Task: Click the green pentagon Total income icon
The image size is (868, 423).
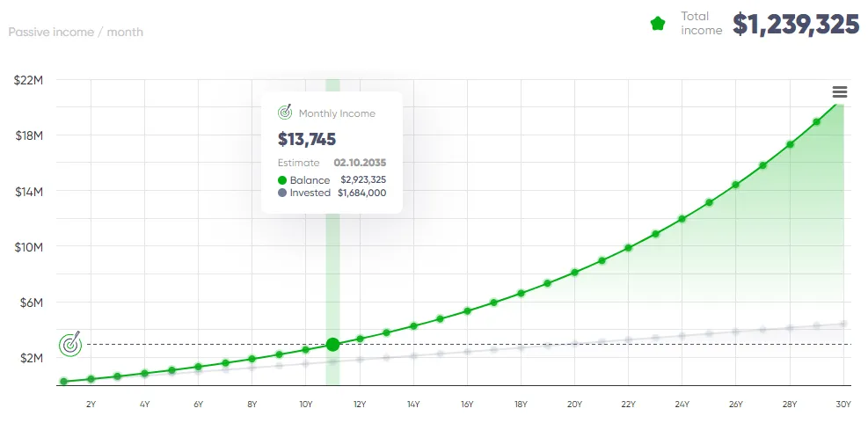Action: [658, 24]
